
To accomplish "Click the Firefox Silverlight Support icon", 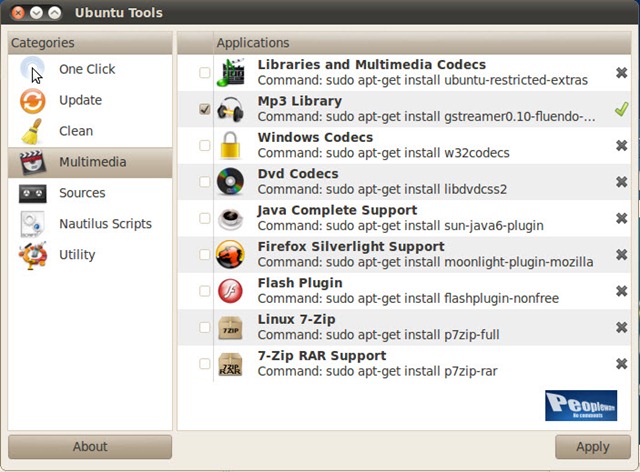I will [230, 254].
